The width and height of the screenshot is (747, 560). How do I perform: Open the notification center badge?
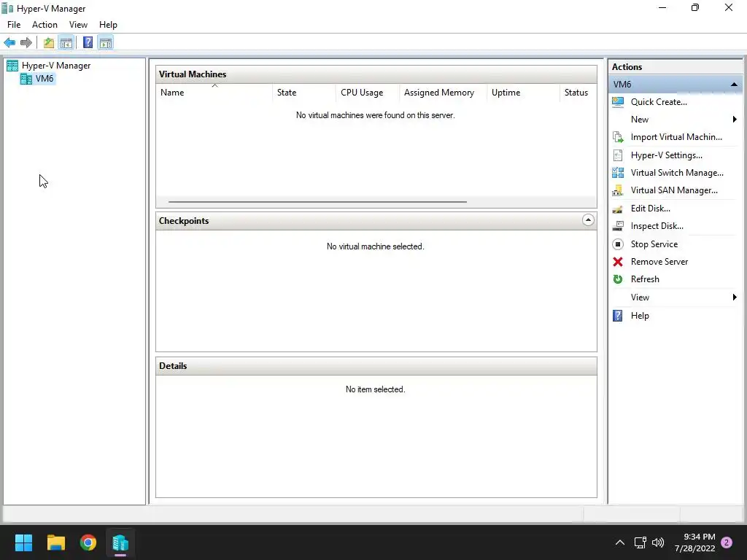(x=727, y=542)
